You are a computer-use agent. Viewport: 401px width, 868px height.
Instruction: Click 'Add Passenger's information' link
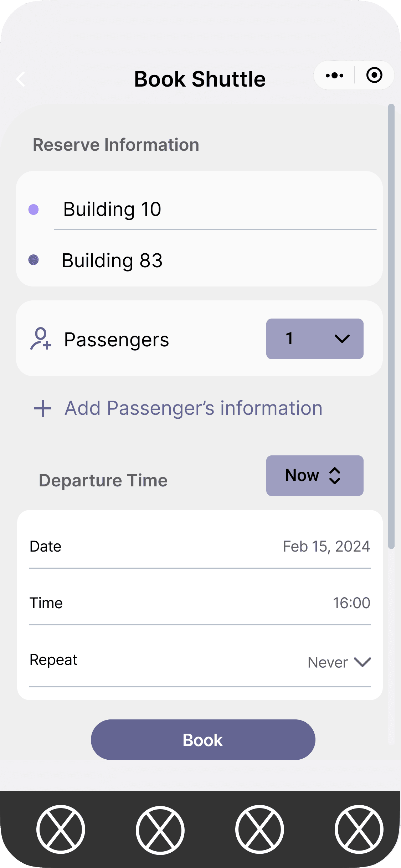(x=193, y=408)
